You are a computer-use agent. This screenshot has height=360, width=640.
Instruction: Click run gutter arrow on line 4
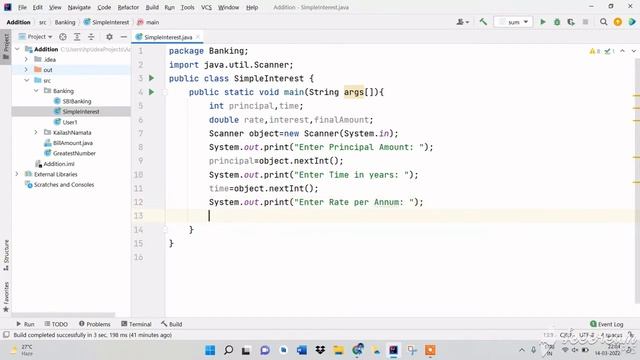(151, 92)
